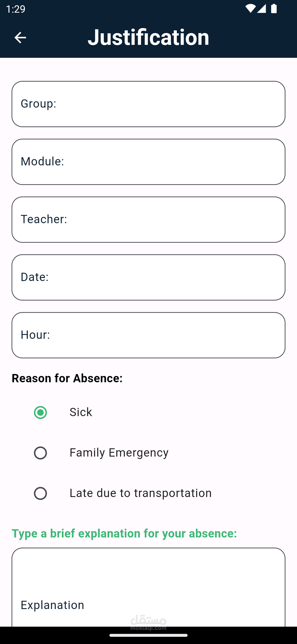297x644 pixels.
Task: Click the battery status icon
Action: click(274, 9)
